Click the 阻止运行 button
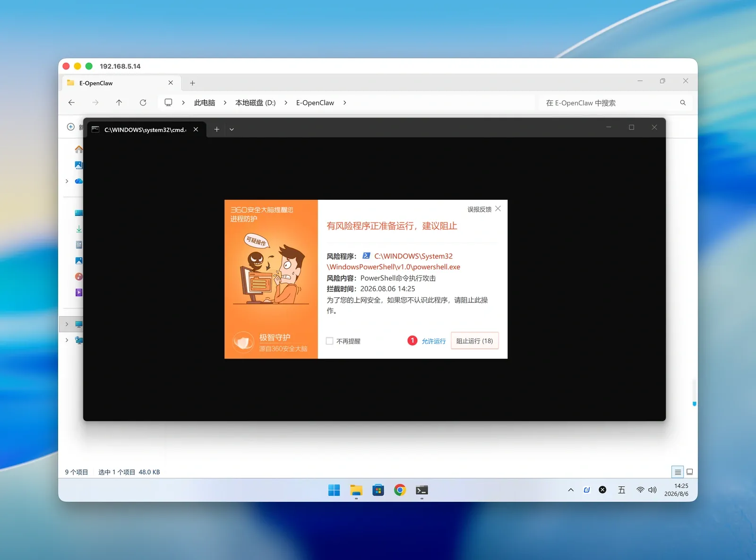This screenshot has height=560, width=756. (474, 341)
